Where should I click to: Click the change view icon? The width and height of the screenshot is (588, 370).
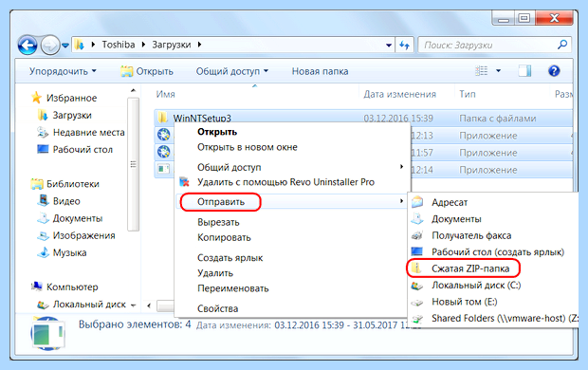tap(482, 70)
